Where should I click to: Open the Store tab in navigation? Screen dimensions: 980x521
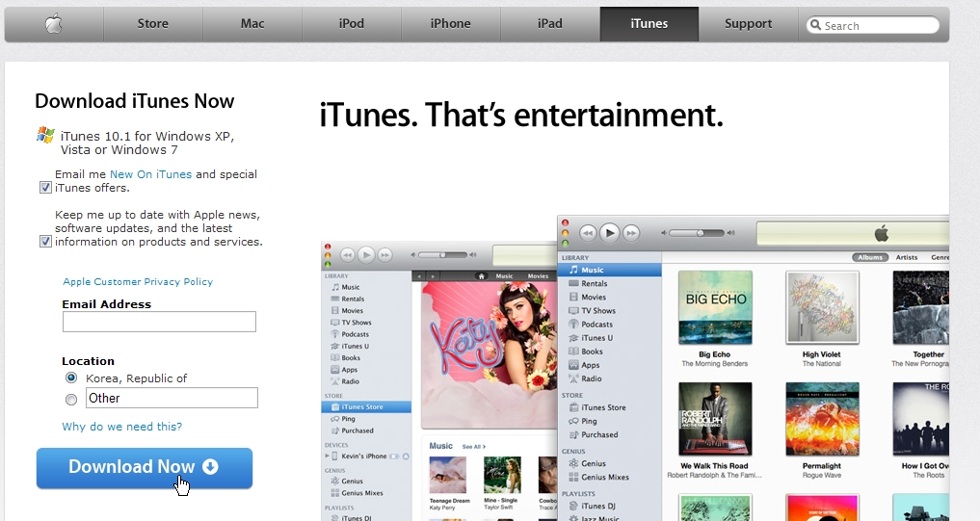click(152, 24)
